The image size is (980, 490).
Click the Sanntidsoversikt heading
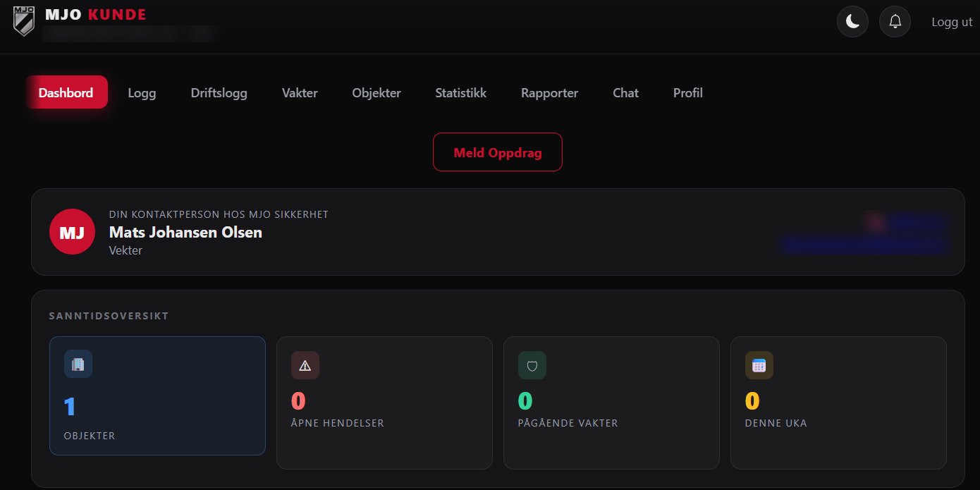point(109,316)
